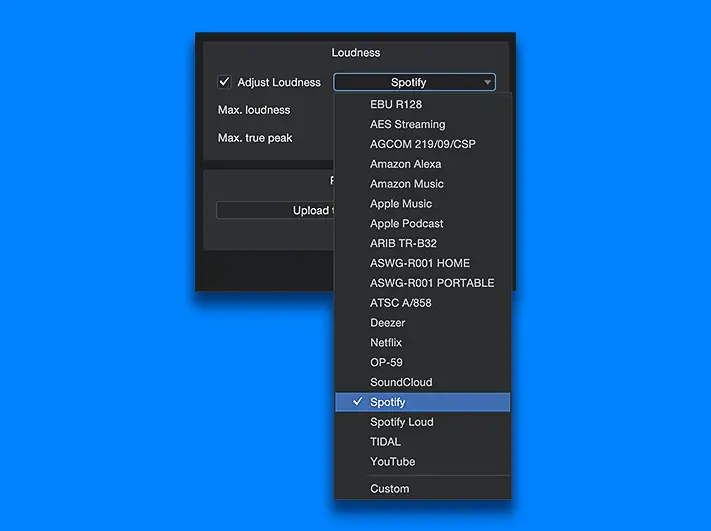Select TIDAL loudness preset
711x531 pixels.
385,442
